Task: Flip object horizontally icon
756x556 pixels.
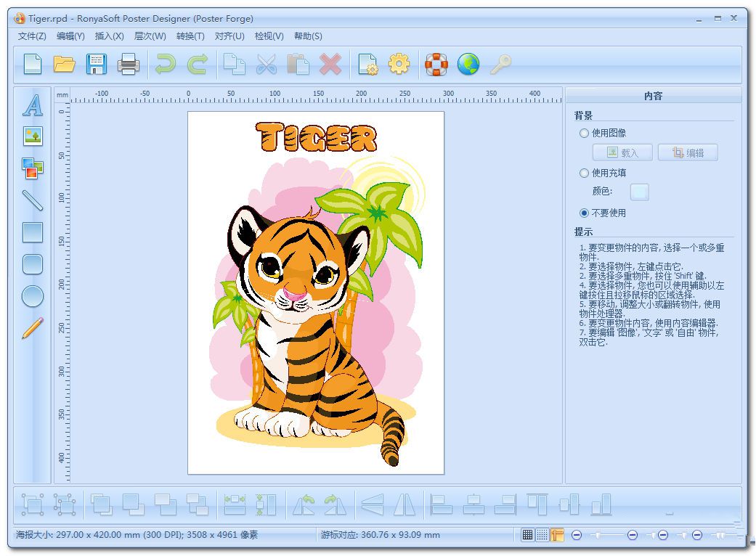Action: [x=404, y=504]
